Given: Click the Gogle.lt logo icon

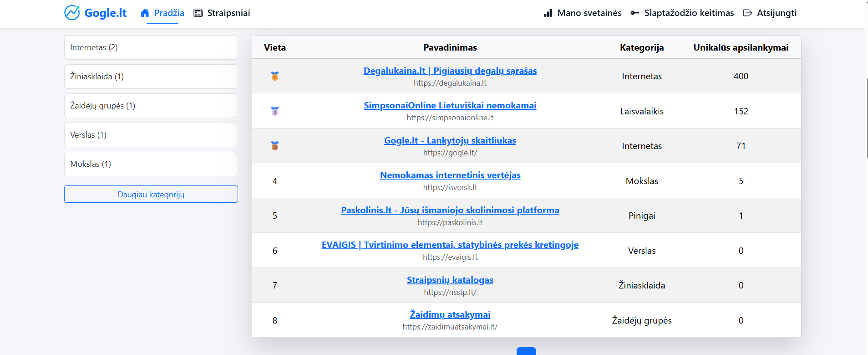Looking at the screenshot, I should pyautogui.click(x=72, y=13).
